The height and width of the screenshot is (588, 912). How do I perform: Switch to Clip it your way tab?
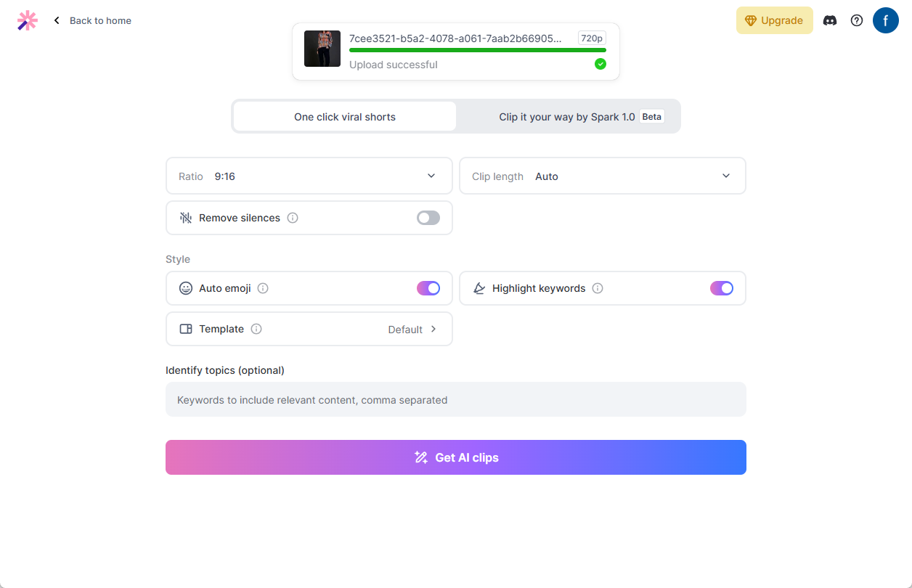[569, 116]
